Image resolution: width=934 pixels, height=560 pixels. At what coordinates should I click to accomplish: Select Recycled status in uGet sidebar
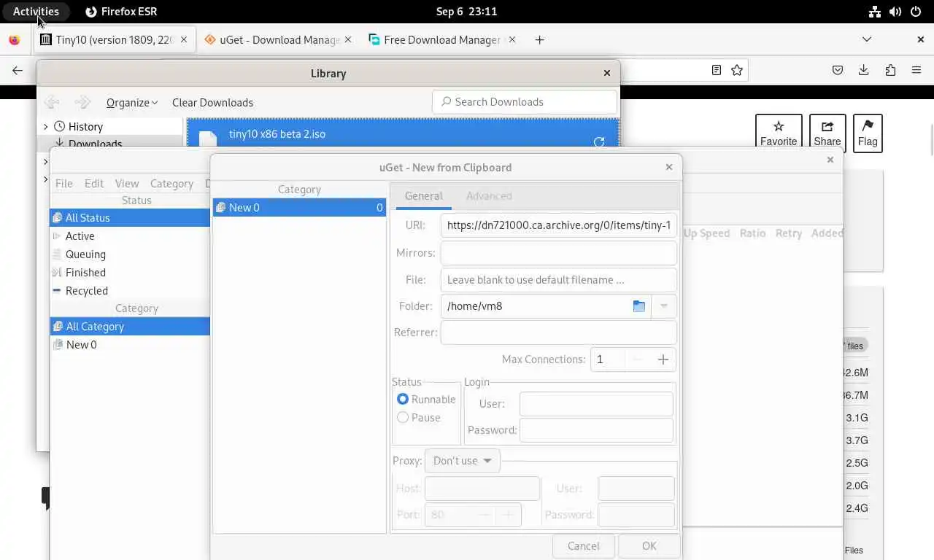click(x=130, y=291)
